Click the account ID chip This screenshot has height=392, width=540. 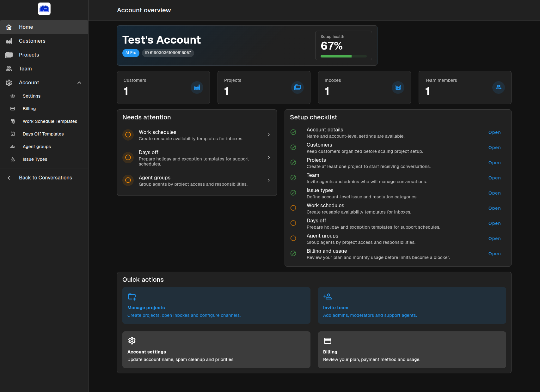[x=168, y=53]
